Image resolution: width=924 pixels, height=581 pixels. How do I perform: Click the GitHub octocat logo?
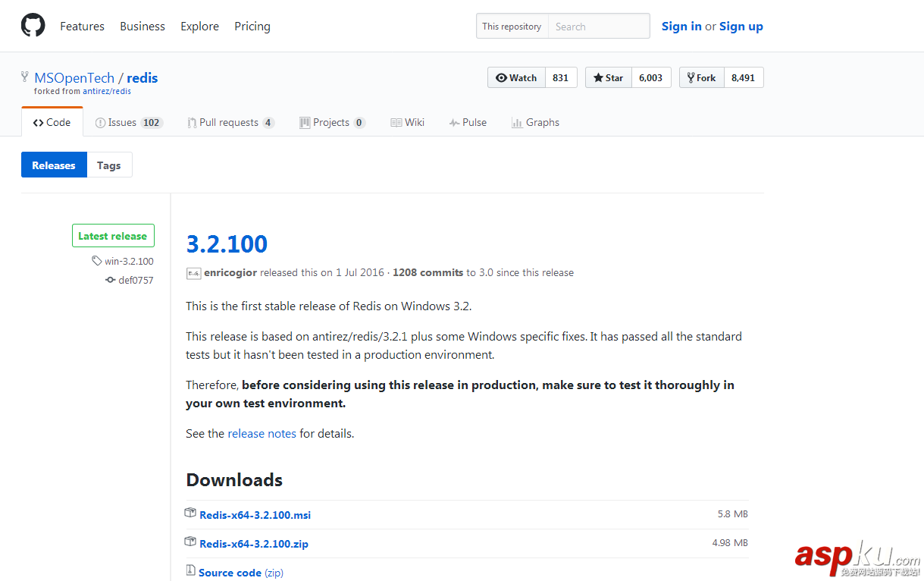(33, 26)
